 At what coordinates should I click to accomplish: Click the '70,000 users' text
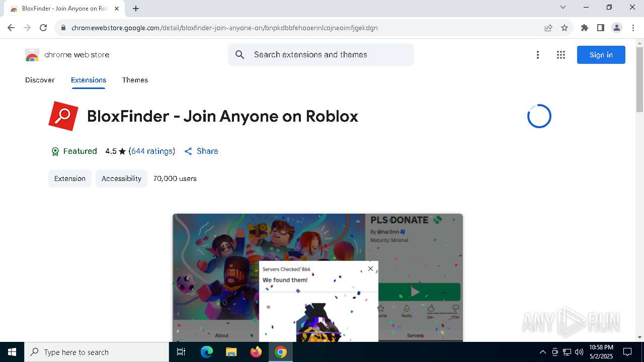(175, 178)
